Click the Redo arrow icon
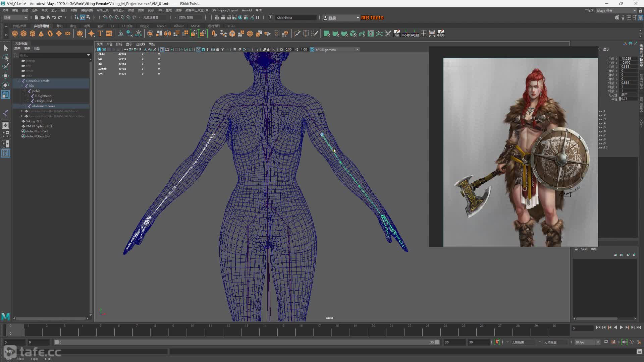 [60, 17]
